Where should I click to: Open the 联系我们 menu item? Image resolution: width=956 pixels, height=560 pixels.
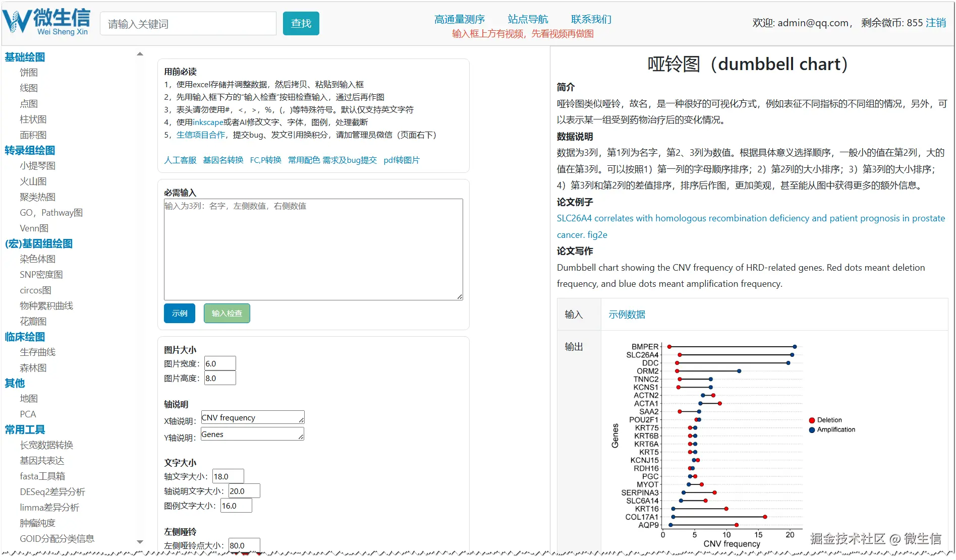tap(591, 19)
